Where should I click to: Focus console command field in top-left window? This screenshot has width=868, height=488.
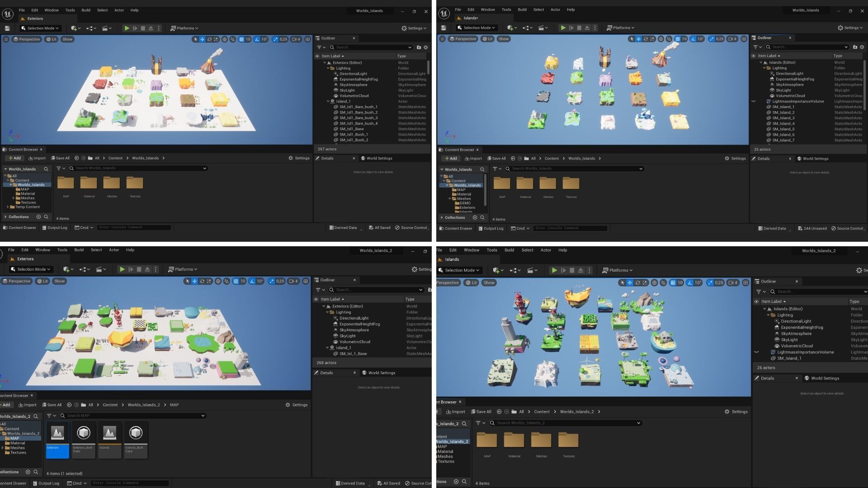(134, 228)
